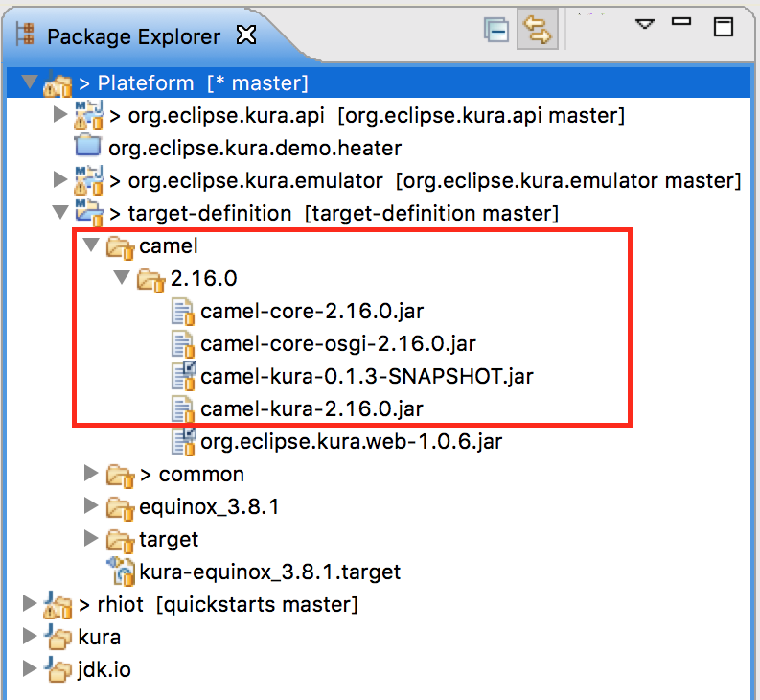760x700 pixels.
Task: Expand the org.eclipse.kura.api project
Action: pyautogui.click(x=59, y=116)
